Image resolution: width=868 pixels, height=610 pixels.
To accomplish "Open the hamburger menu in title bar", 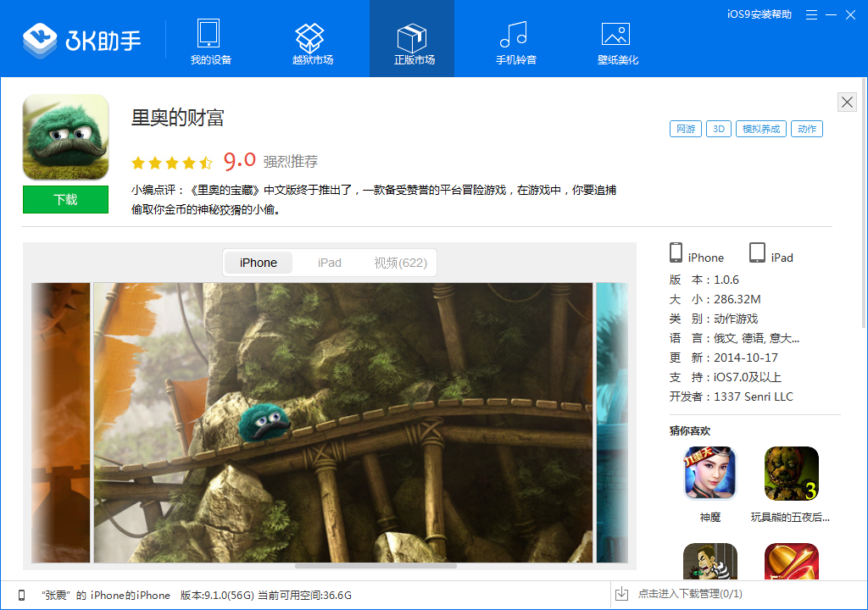I will point(811,15).
